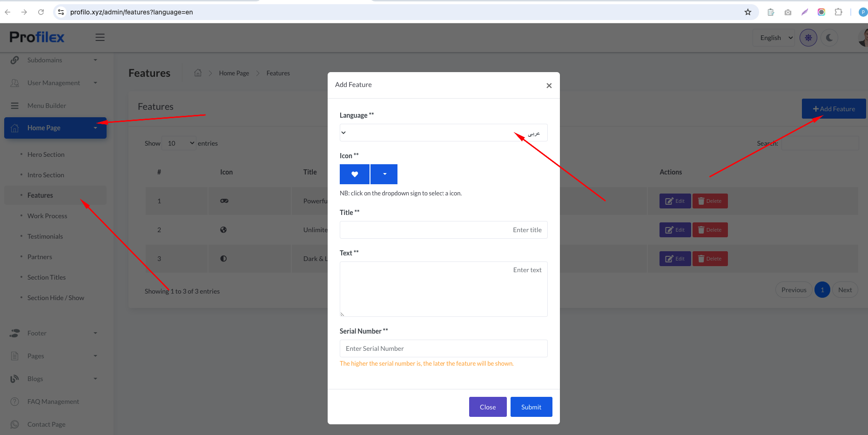This screenshot has height=435, width=868.
Task: Click the Menu Builder sidebar icon
Action: pyautogui.click(x=15, y=106)
